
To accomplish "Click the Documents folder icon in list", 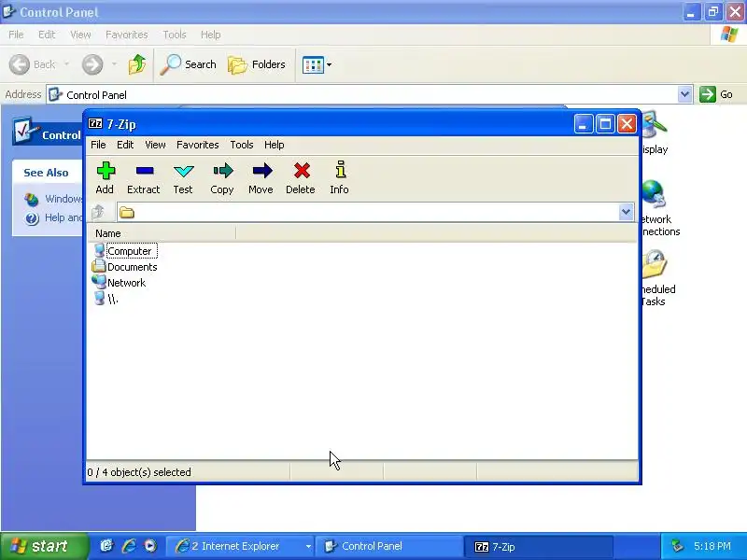I will (x=99, y=266).
